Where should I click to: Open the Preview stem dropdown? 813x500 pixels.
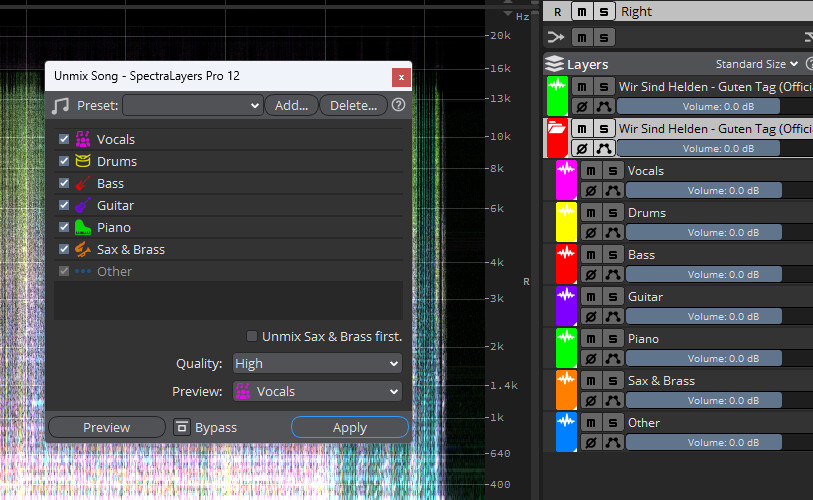(317, 391)
